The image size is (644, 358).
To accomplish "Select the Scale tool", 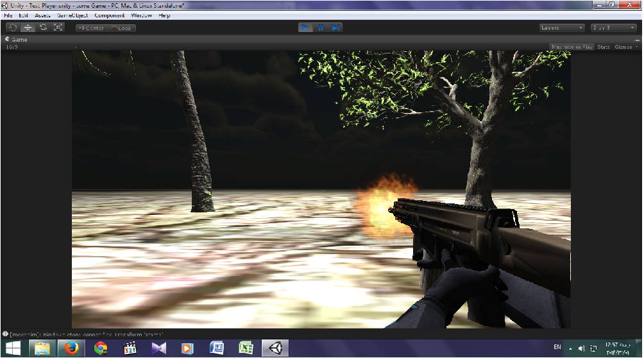I will point(58,28).
